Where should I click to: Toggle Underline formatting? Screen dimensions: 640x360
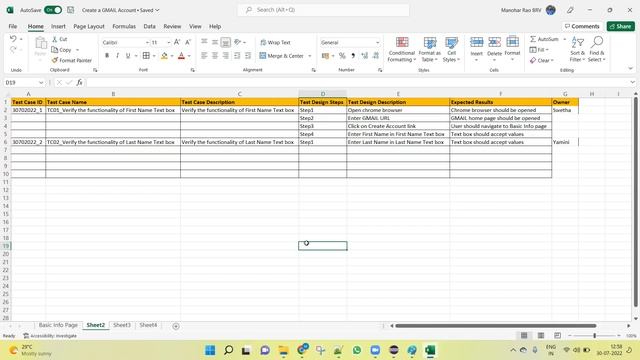pyautogui.click(x=128, y=56)
